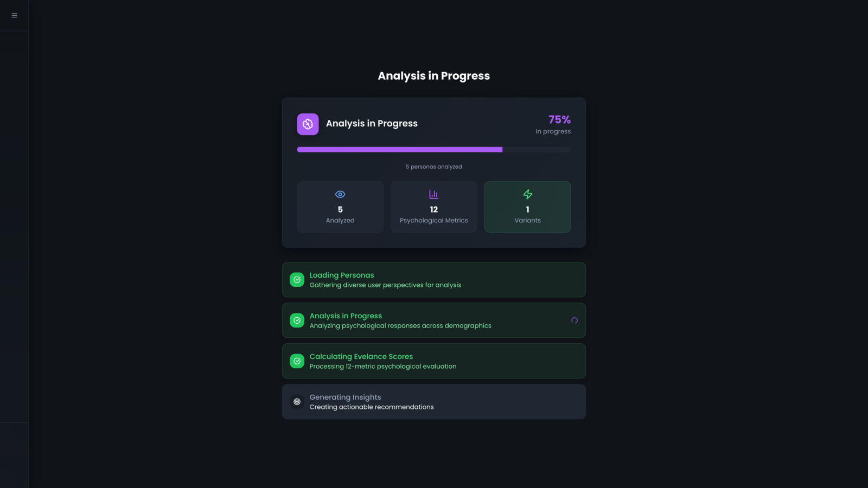Click the target icon beside Generating Insights
This screenshot has height=488, width=868.
pos(297,402)
